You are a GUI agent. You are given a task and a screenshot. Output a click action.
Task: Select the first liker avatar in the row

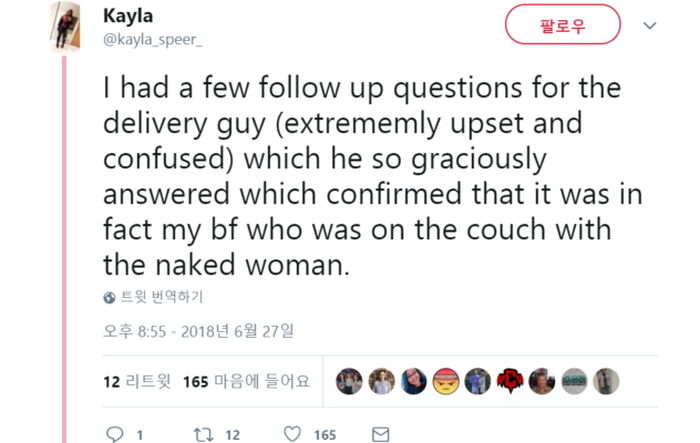pos(349,381)
